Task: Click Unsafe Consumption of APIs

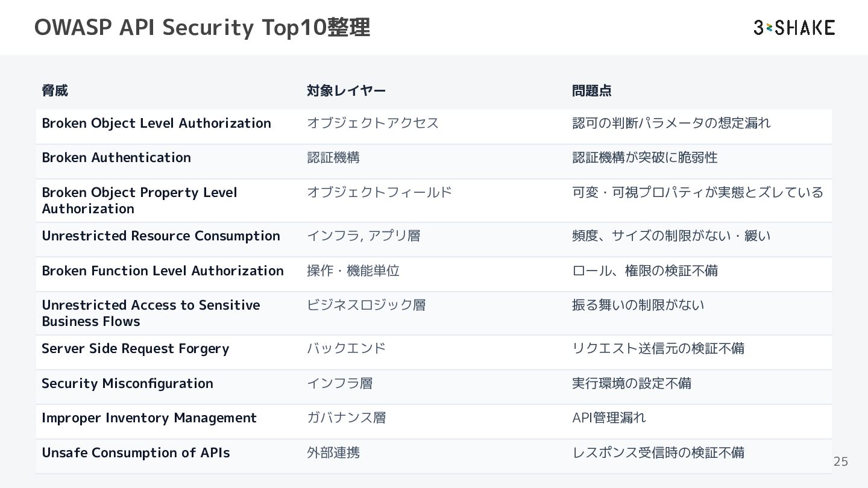Action: pyautogui.click(x=136, y=452)
